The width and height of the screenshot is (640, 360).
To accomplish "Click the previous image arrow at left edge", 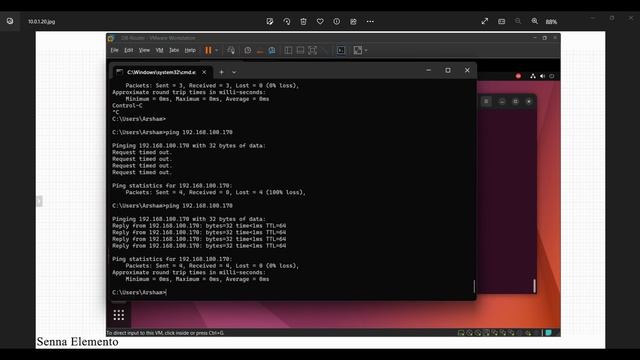I will pos(39,201).
